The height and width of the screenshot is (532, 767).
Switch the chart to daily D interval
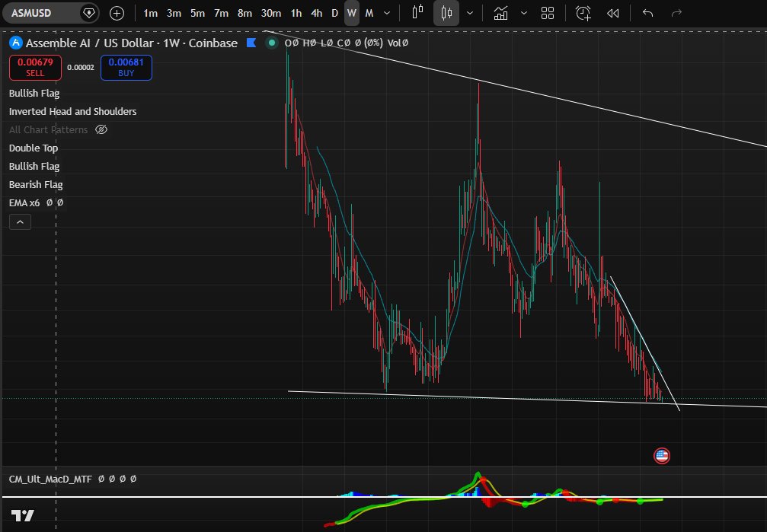click(x=334, y=13)
